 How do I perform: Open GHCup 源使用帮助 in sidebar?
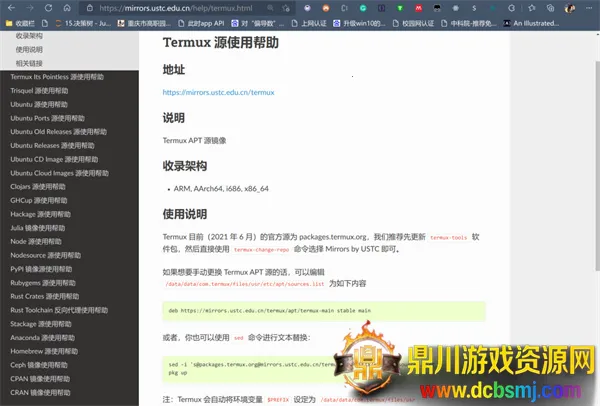coord(39,201)
